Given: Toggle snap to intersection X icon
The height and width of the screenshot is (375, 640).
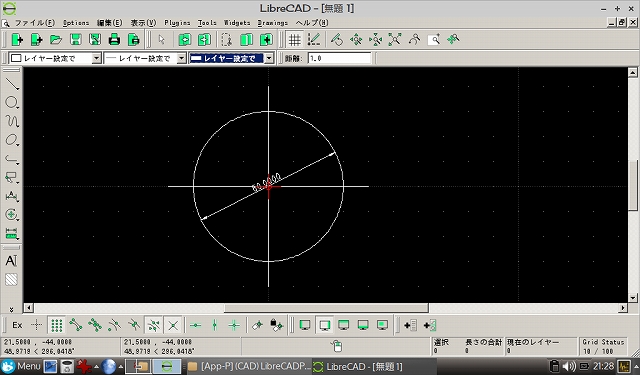Looking at the screenshot, I should tap(173, 325).
